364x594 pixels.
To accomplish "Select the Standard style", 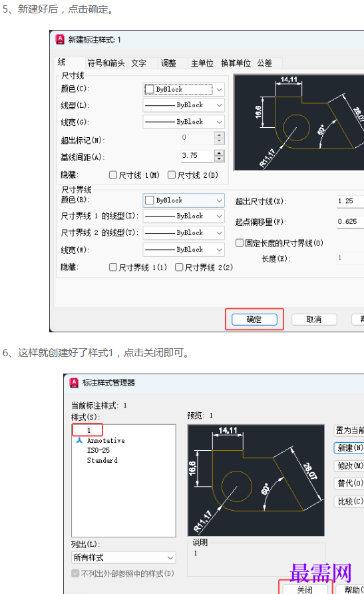I will tap(102, 460).
